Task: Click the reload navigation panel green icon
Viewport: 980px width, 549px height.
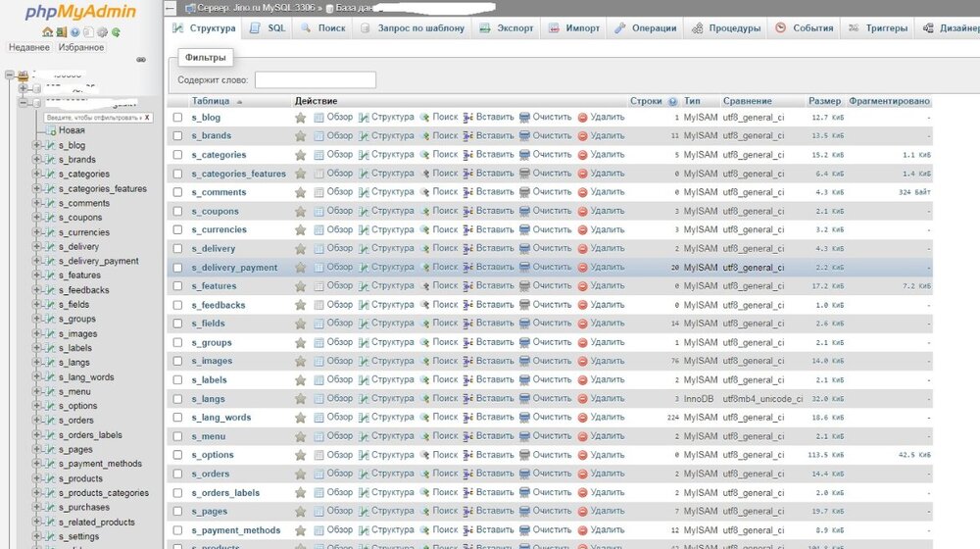Action: click(116, 32)
